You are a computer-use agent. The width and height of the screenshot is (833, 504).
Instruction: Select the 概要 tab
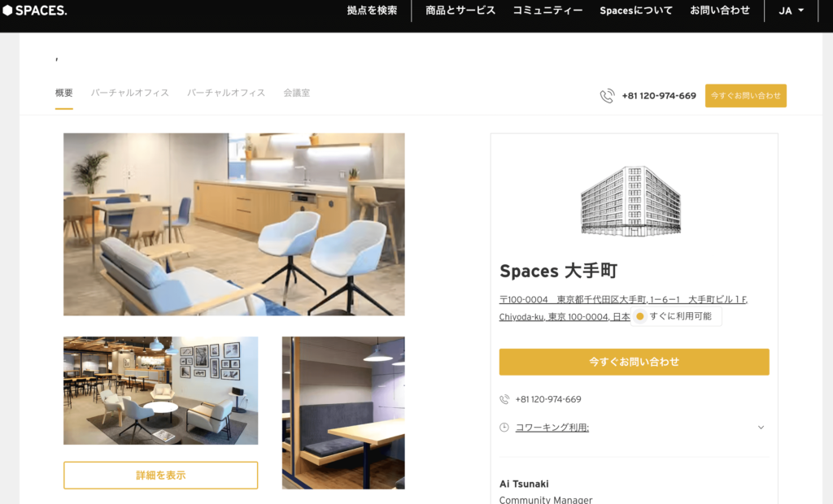click(63, 93)
